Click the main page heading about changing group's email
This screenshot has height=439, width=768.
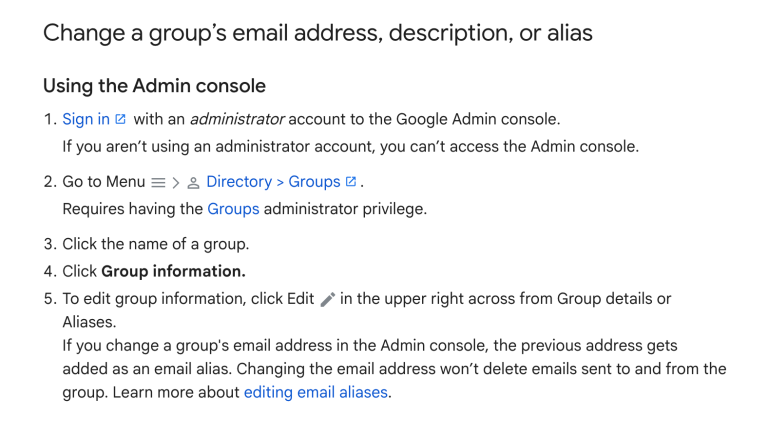pos(317,33)
